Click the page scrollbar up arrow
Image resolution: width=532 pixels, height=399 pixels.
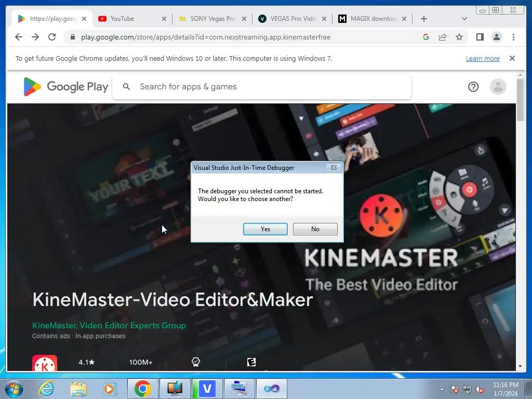[520, 75]
